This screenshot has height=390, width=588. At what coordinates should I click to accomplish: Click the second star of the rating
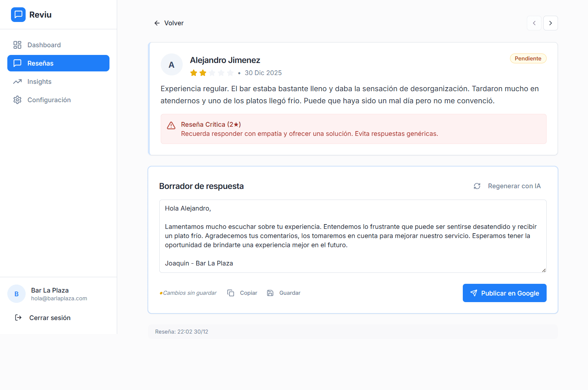tap(203, 73)
